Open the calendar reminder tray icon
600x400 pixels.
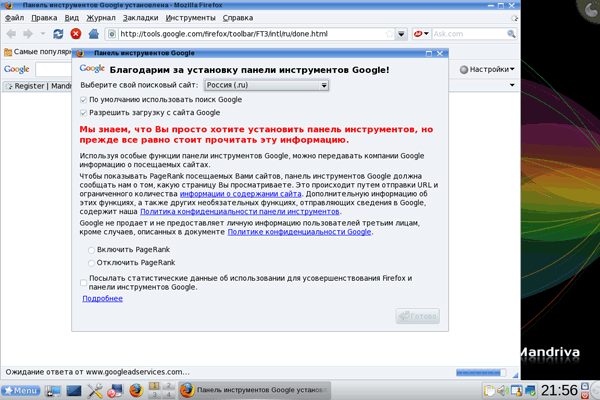[x=516, y=391]
